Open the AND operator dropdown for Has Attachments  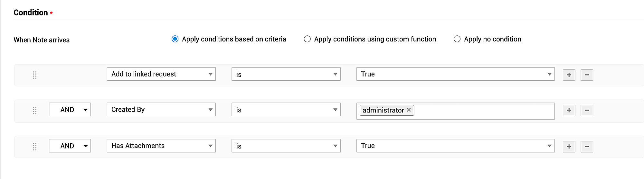(x=70, y=146)
